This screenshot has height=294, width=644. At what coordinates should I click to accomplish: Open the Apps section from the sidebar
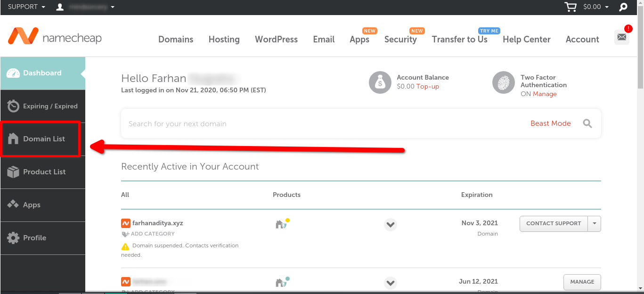[x=13, y=204]
